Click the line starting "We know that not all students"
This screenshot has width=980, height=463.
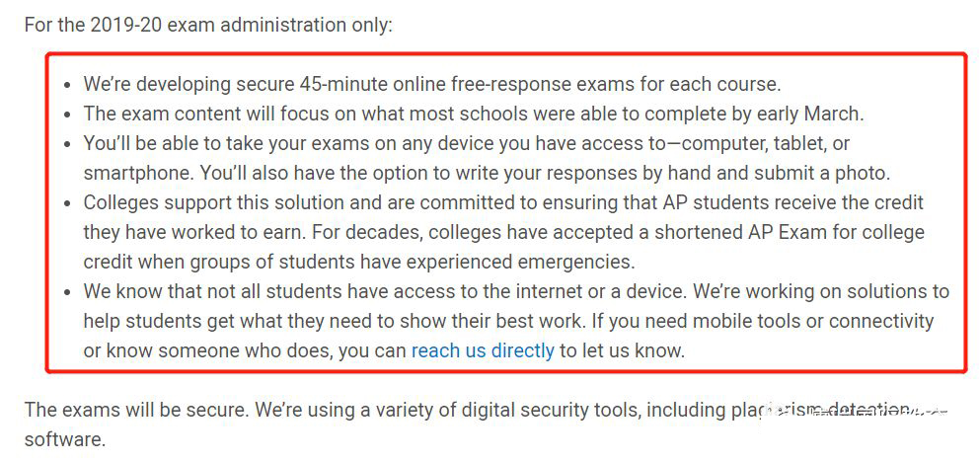[x=516, y=291]
